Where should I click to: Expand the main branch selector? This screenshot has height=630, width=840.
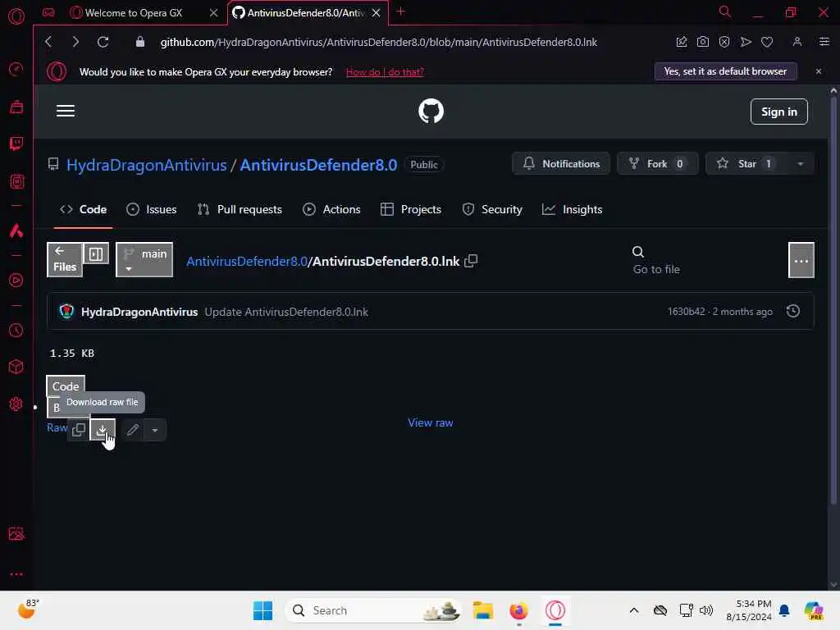tap(144, 260)
